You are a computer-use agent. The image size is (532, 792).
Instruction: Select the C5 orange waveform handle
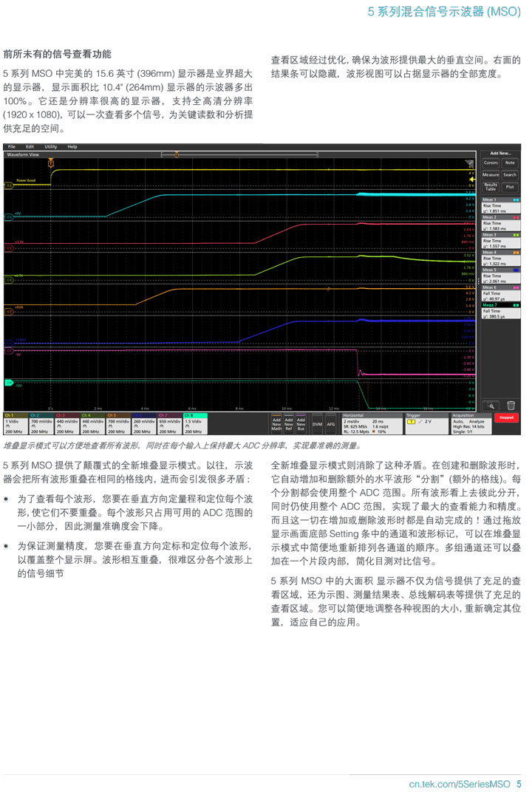point(9,312)
